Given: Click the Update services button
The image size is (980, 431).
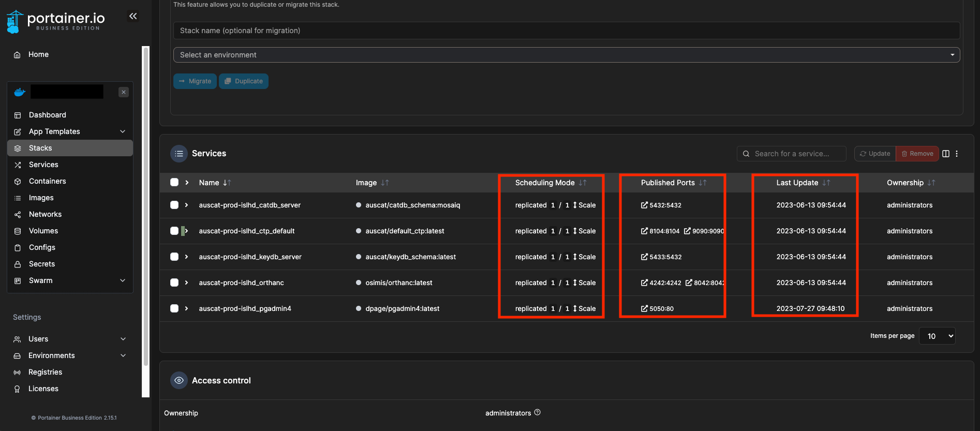Looking at the screenshot, I should coord(875,154).
